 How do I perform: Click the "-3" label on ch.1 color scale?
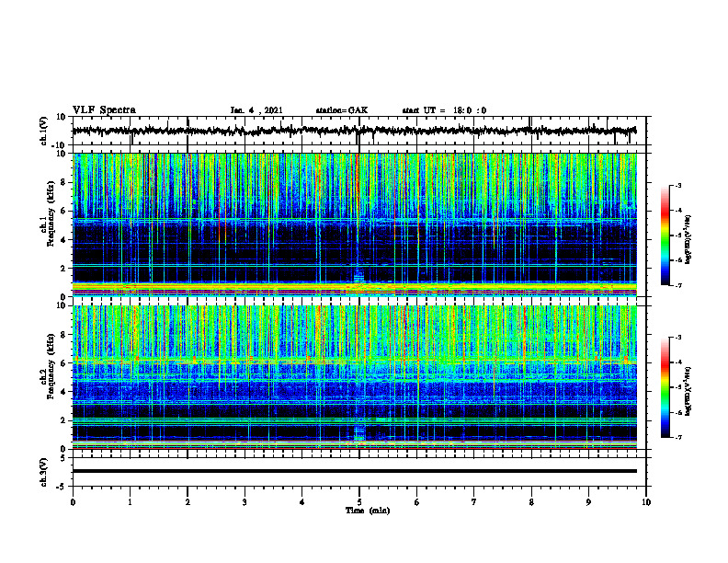[x=678, y=185]
